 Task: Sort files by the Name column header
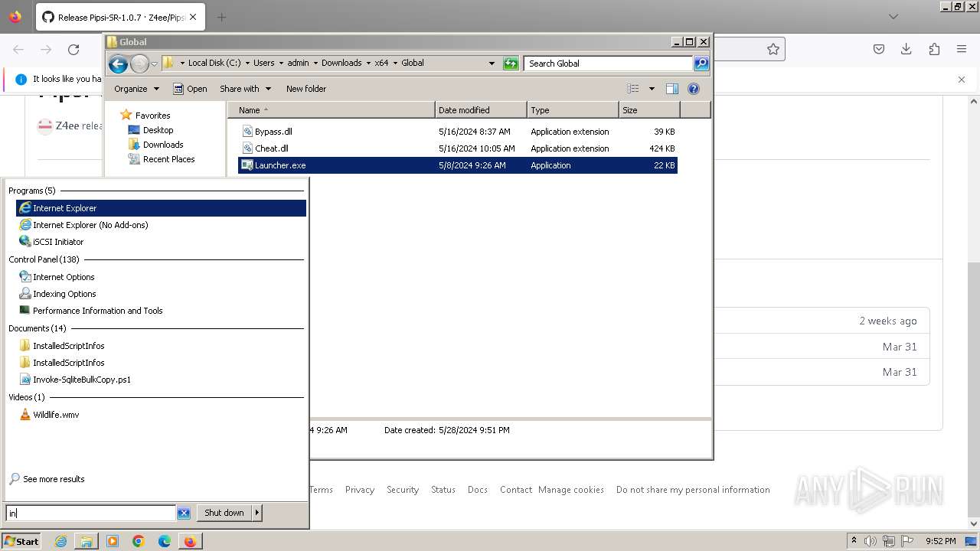coord(331,110)
